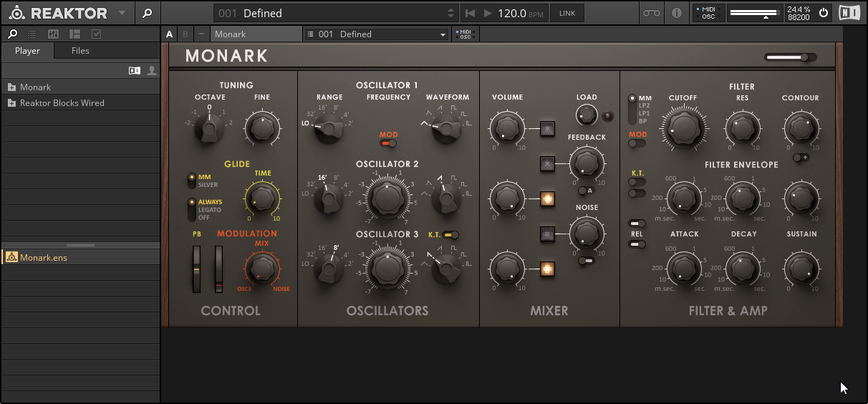Click the top-bar 001 Defined preset display
Screen dimensions: 868x404
point(335,13)
